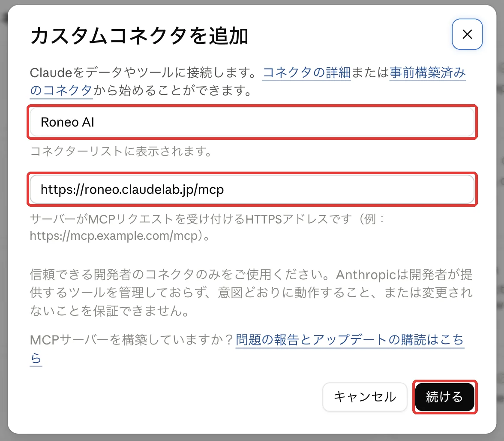This screenshot has width=504, height=441.
Task: Close the custom connector dialog with X
Action: (467, 34)
